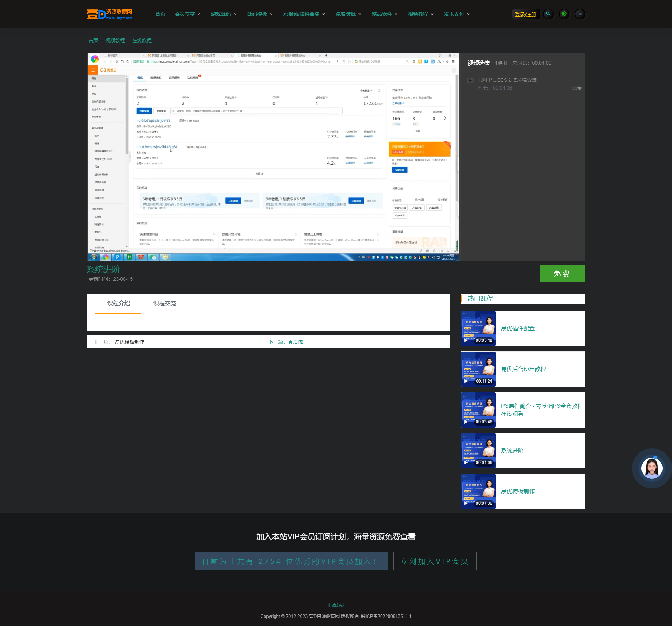Open the hamburger menu icon in header
Screen dimensions: 672x626
coord(580,14)
